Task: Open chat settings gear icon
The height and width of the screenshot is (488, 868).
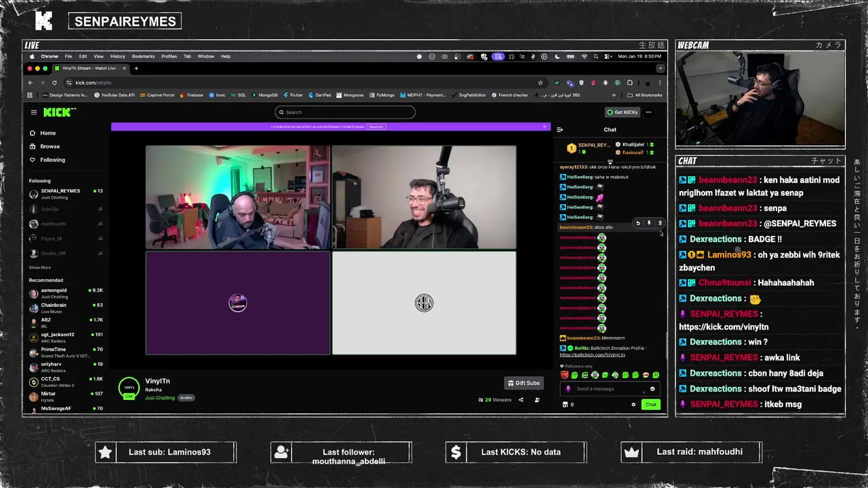Action: [633, 405]
